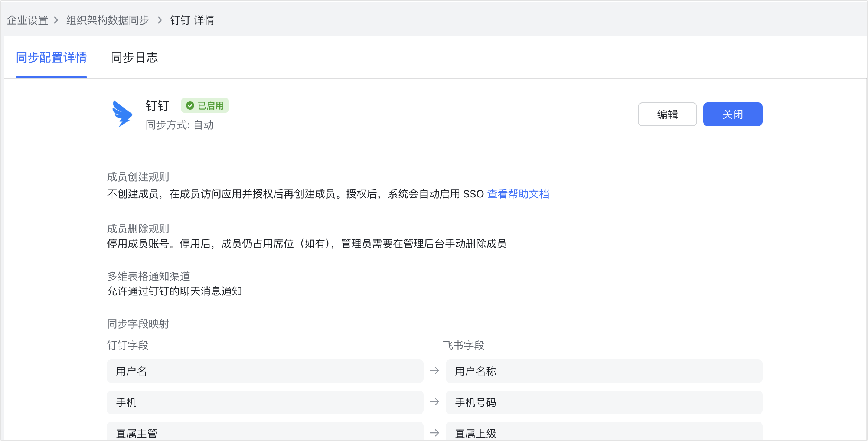
Task: Open the 企业设置 breadcrumb
Action: click(27, 20)
